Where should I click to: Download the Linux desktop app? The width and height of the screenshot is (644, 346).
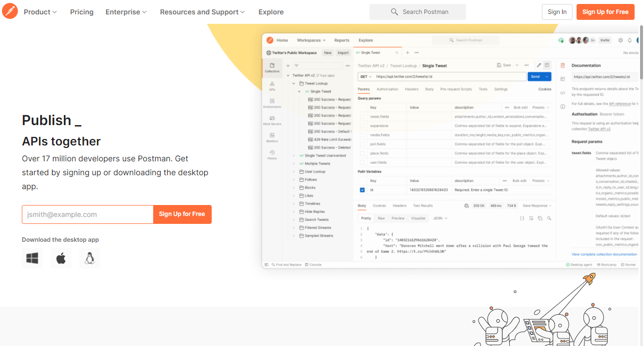point(90,258)
